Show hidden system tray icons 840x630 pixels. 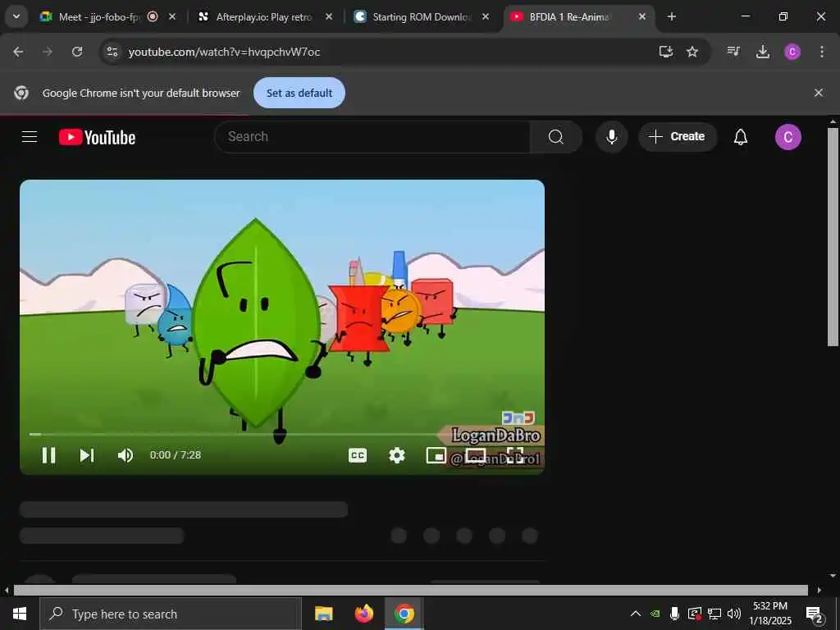636,614
